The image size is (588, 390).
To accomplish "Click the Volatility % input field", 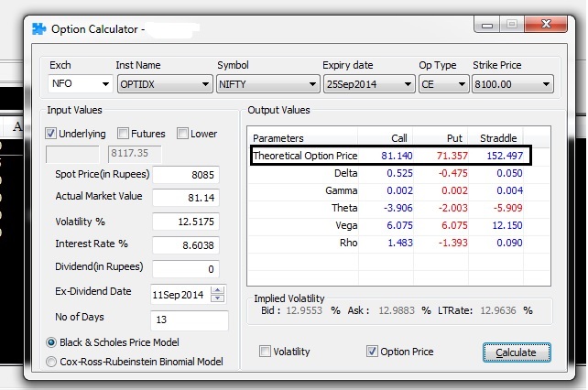I will click(186, 222).
